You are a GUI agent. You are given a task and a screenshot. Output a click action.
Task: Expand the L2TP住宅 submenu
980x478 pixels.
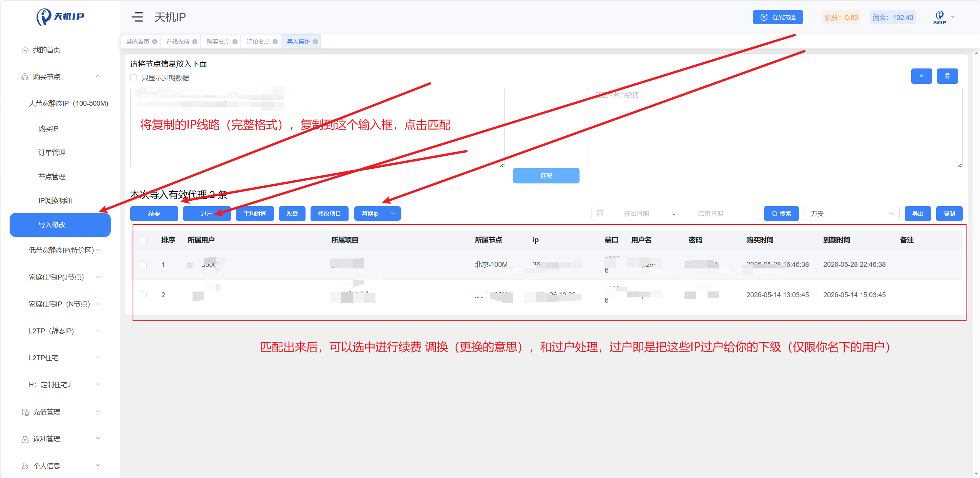pos(98,358)
